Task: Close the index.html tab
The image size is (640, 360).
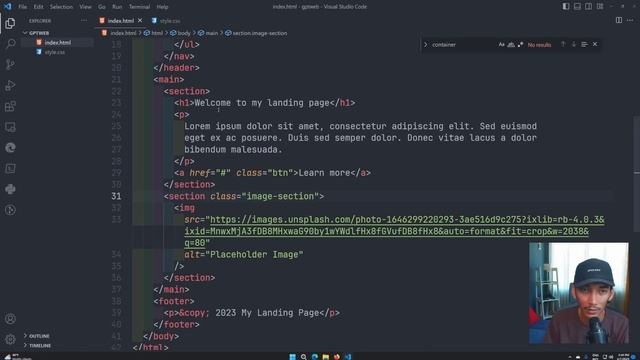Action: (x=140, y=20)
